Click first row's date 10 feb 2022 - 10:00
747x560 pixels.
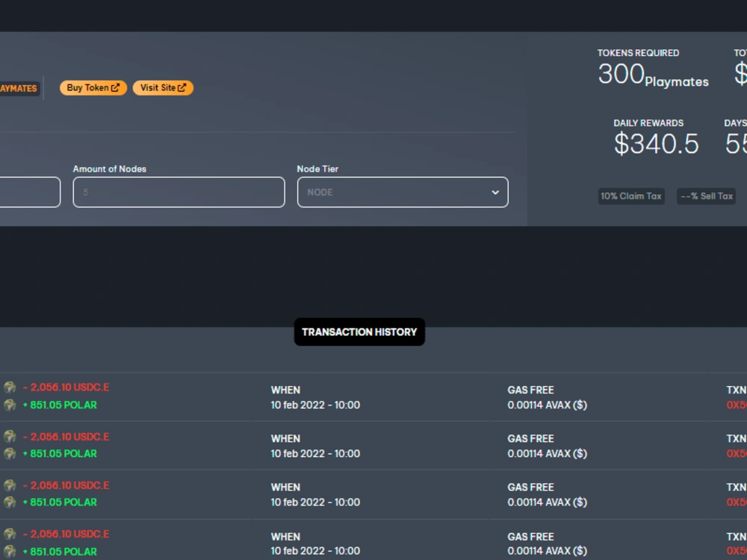[315, 405]
